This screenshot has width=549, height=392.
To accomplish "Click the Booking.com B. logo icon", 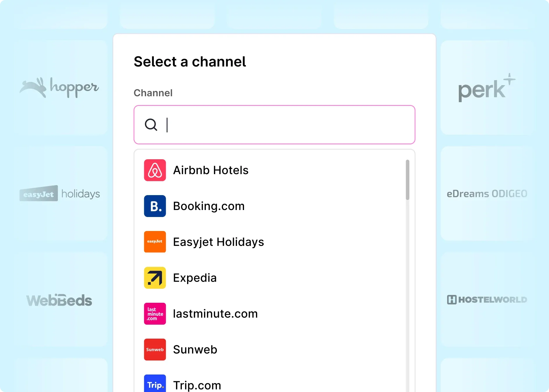I will [155, 206].
